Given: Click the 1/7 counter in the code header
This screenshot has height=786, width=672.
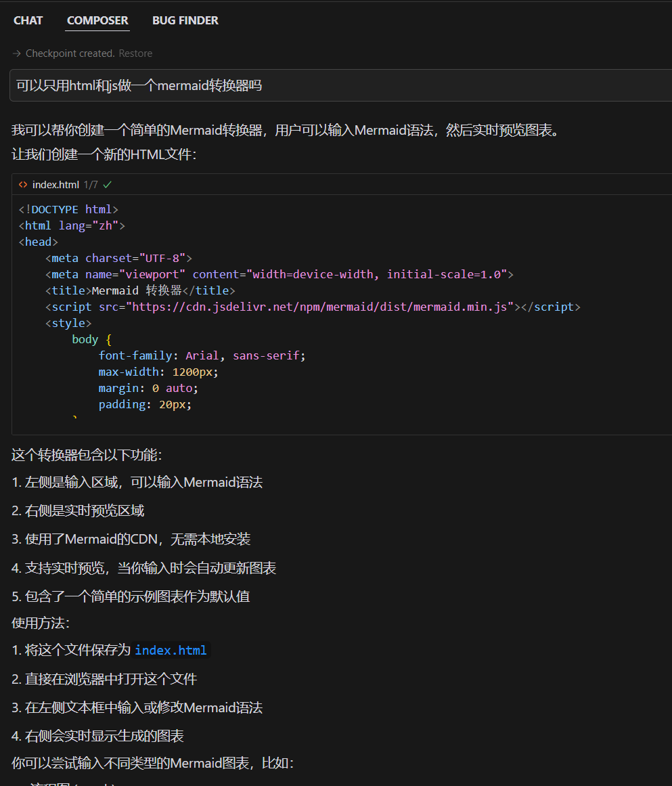Looking at the screenshot, I should pyautogui.click(x=91, y=185).
